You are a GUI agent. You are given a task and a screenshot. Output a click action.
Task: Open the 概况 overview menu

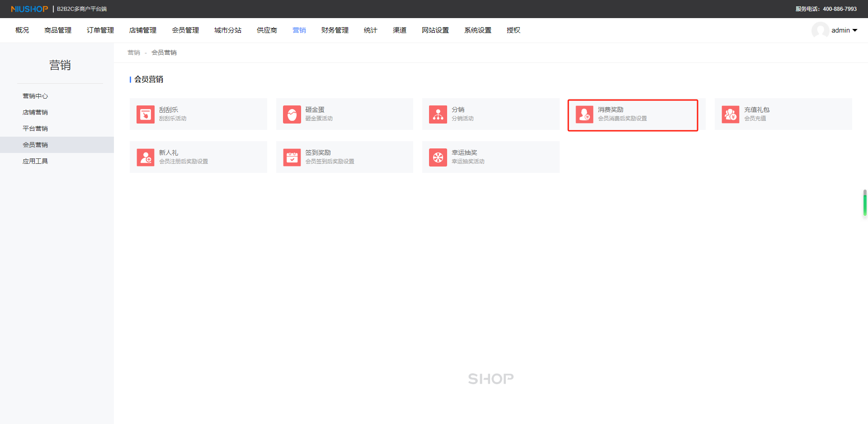[x=22, y=30]
